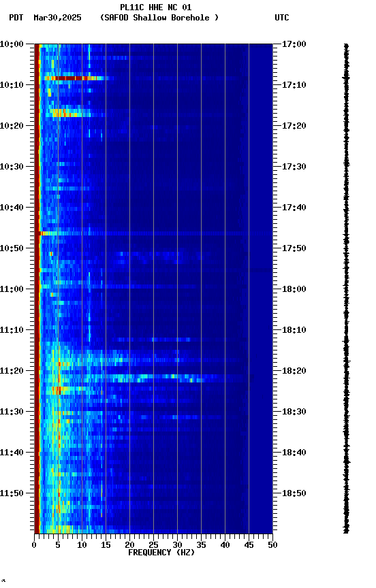The height and width of the screenshot is (588, 376).
Task: Click the '17:10' UTC time label
Action: [x=294, y=85]
